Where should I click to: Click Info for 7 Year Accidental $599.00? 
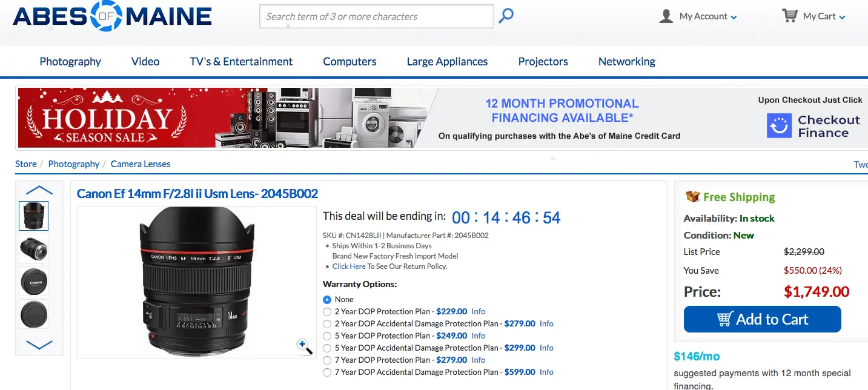tap(546, 372)
